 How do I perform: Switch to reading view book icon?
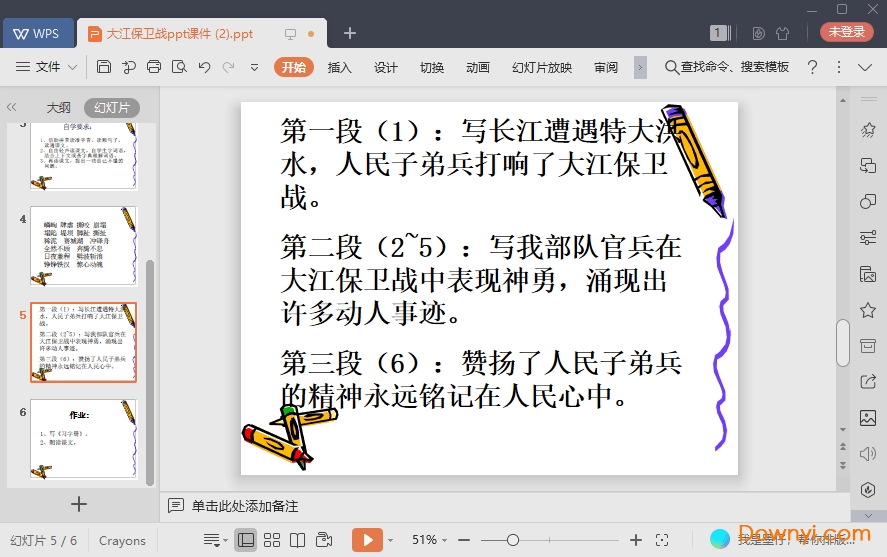tap(297, 540)
